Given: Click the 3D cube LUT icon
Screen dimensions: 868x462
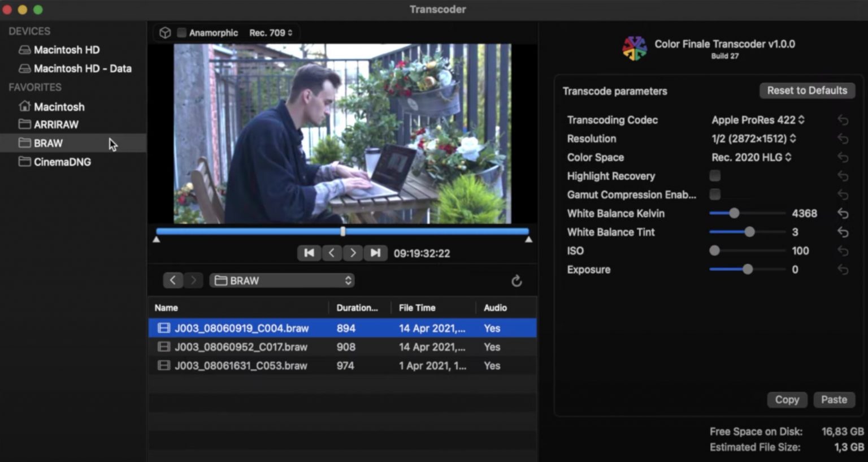Looking at the screenshot, I should point(165,33).
